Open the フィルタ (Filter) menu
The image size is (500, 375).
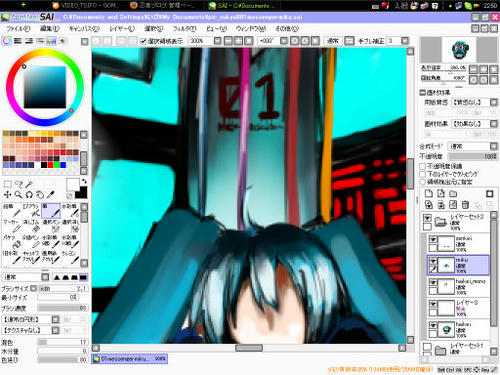(184, 29)
